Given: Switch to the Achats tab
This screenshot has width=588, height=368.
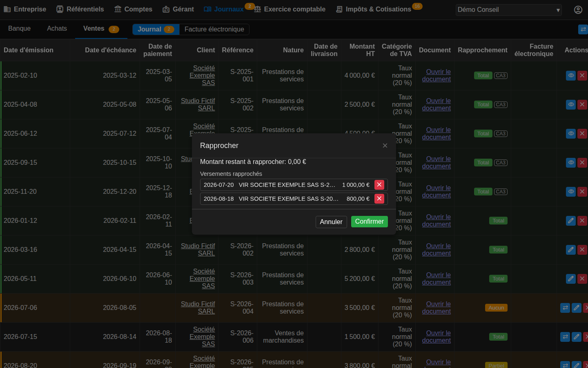Looking at the screenshot, I should point(57,29).
